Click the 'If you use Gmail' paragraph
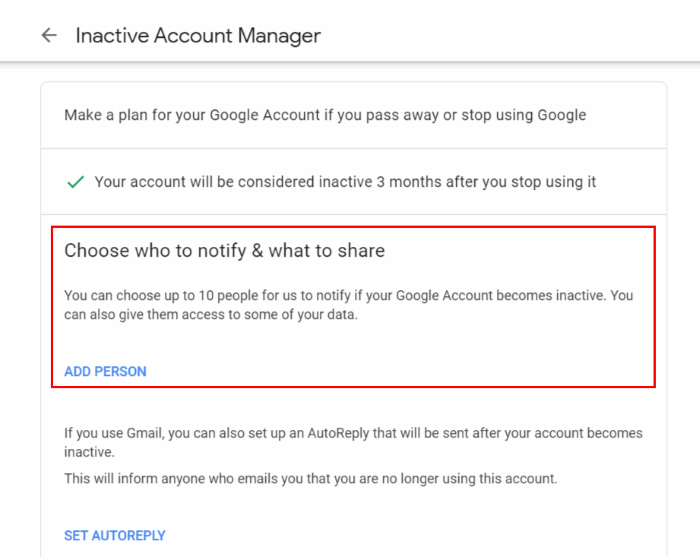Image resolution: width=700 pixels, height=557 pixels. 353,442
